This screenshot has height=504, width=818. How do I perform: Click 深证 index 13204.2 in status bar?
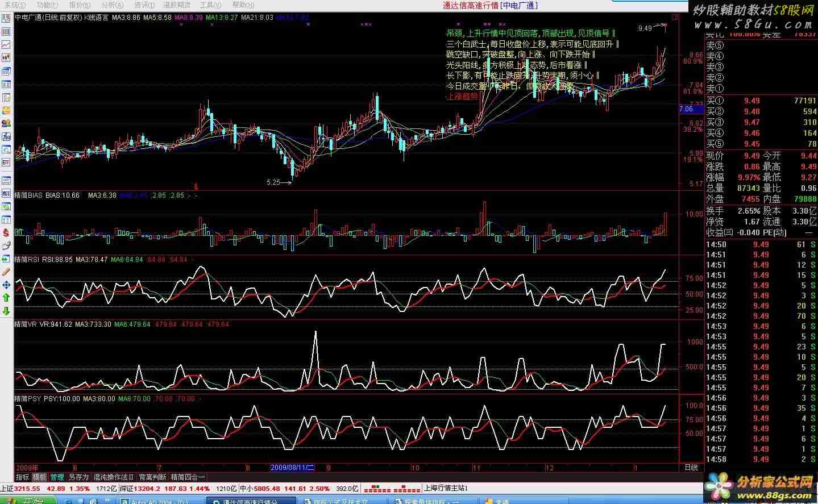141,489
